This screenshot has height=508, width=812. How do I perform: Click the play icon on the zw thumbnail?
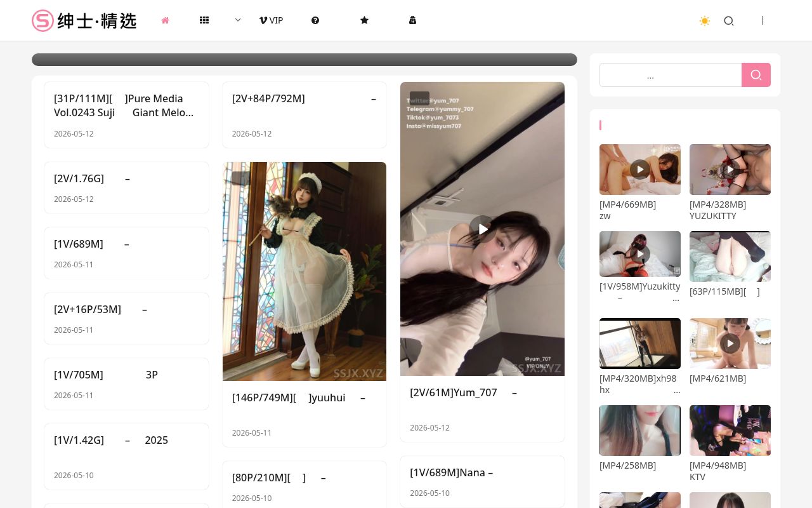[x=640, y=170]
